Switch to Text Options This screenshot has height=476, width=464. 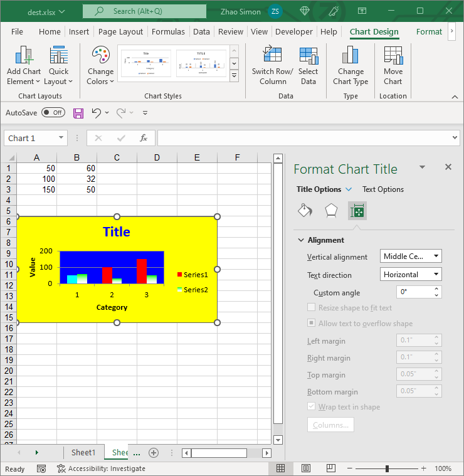coord(383,189)
